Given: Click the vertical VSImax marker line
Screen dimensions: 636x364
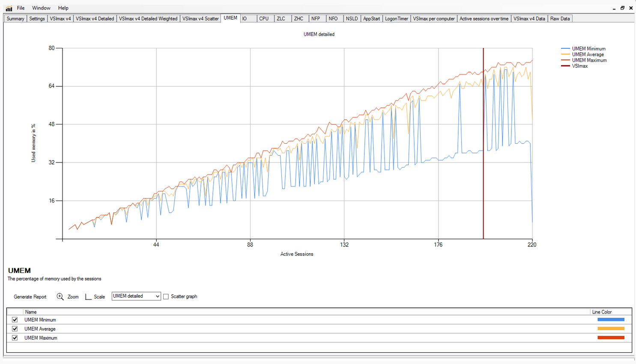Looking at the screenshot, I should tap(484, 143).
